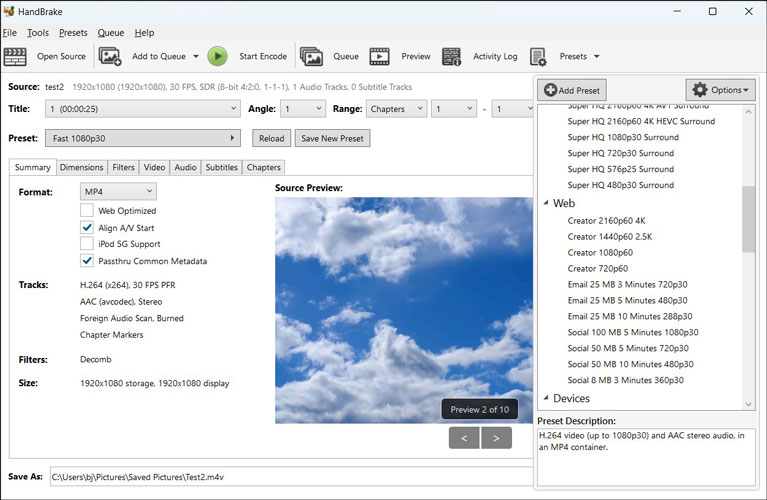Show previous preview image
This screenshot has width=767, height=500.
click(x=464, y=438)
